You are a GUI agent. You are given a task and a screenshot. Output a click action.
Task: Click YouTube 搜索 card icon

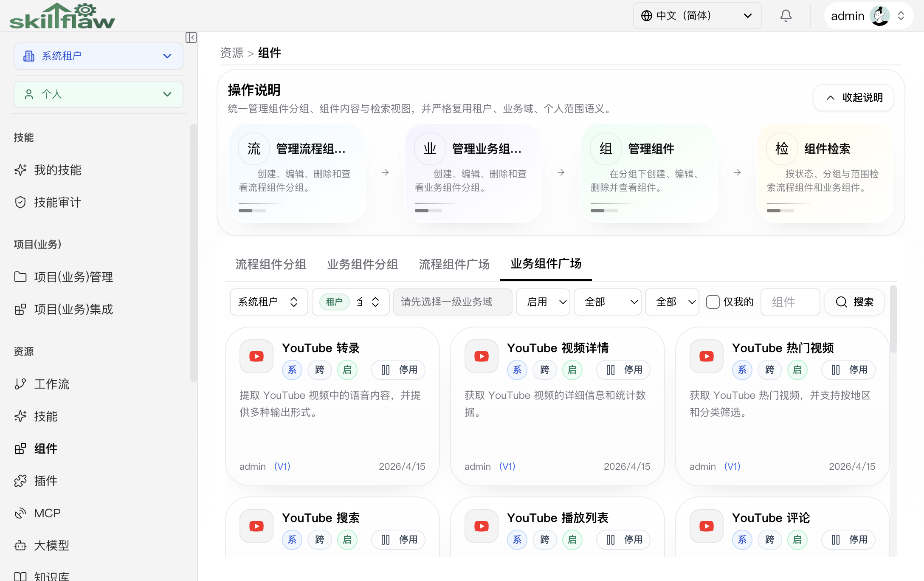pos(256,526)
